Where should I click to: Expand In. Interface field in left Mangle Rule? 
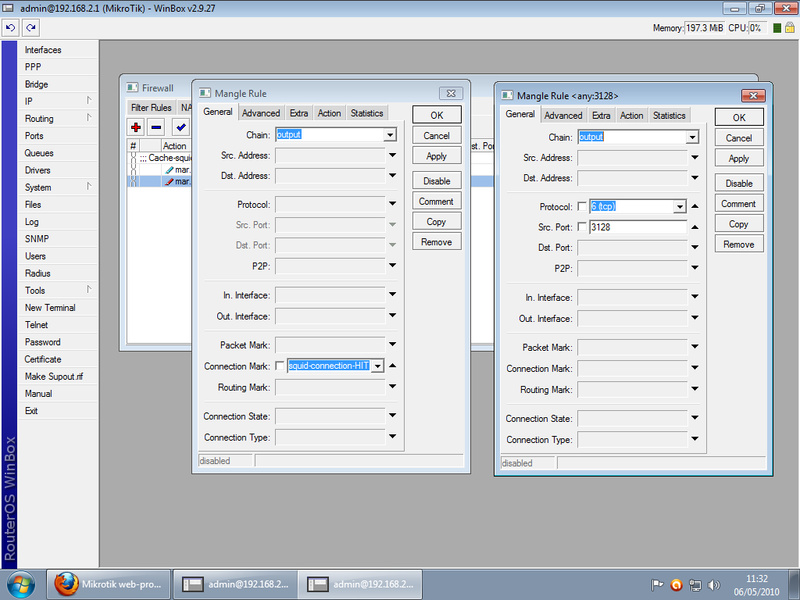tap(392, 294)
